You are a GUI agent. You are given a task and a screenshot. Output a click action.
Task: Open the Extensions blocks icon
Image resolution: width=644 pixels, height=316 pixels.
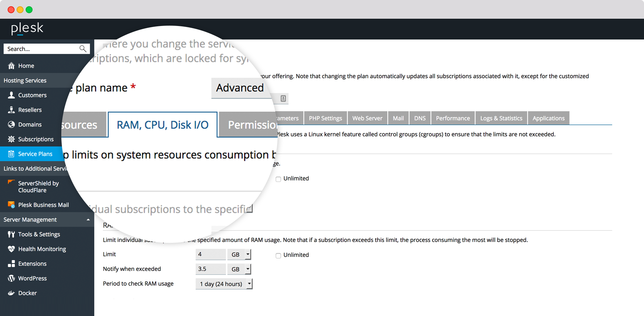point(11,264)
